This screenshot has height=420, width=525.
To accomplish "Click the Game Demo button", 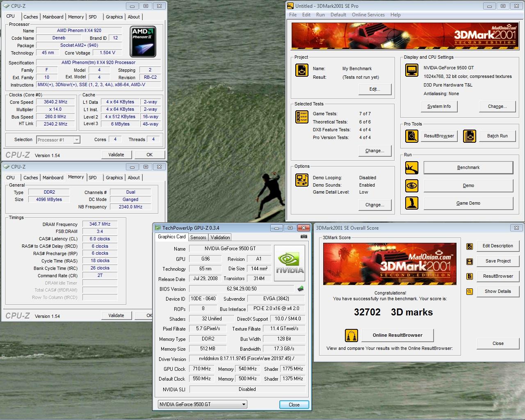I will (x=468, y=203).
